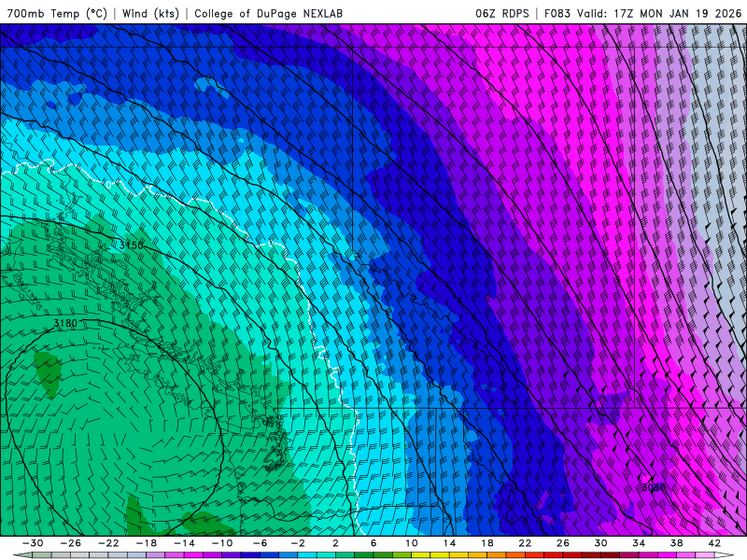Click the -18 colorbar label

click(147, 543)
